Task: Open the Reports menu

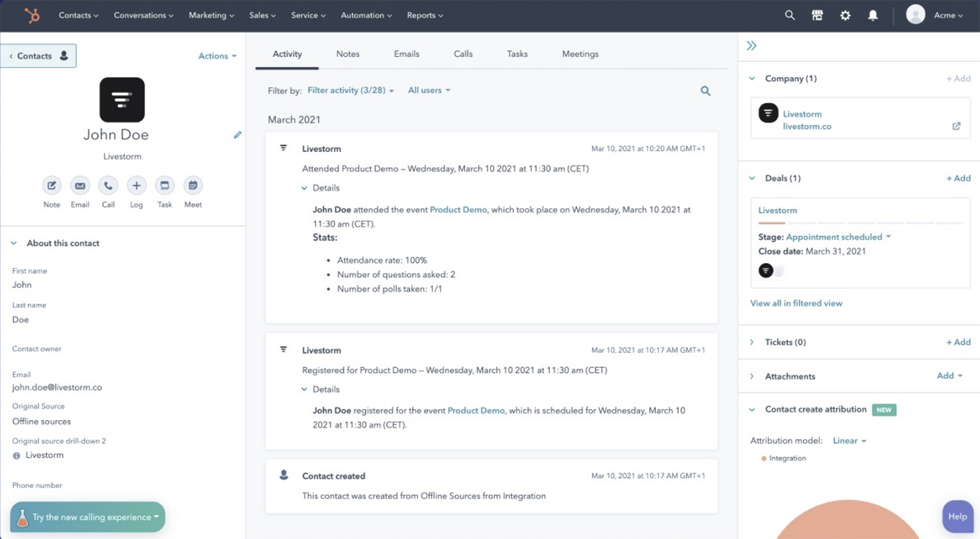Action: (x=425, y=15)
